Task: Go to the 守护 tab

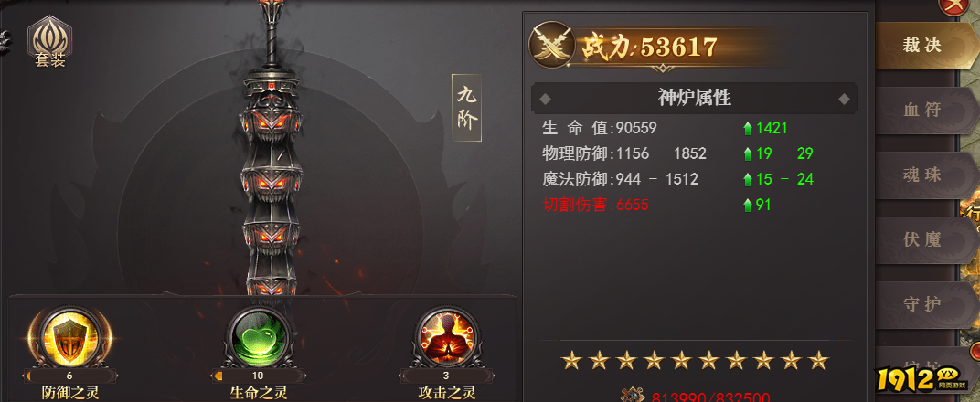Action: point(923,304)
